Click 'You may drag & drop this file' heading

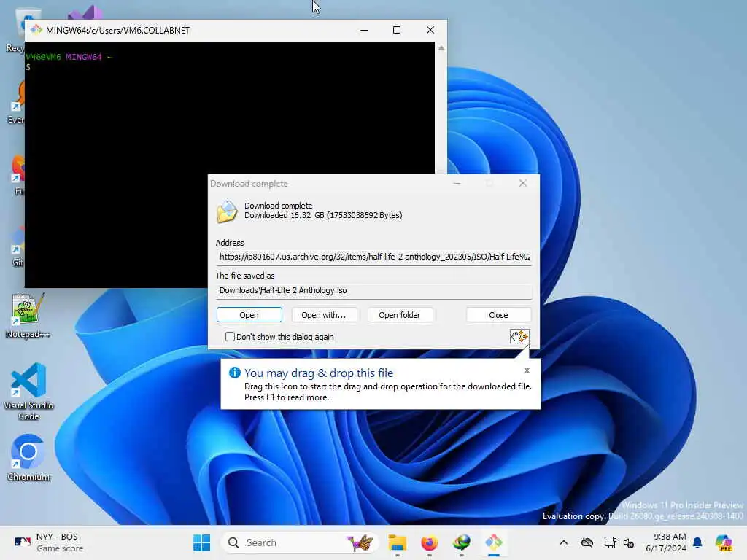tap(319, 373)
